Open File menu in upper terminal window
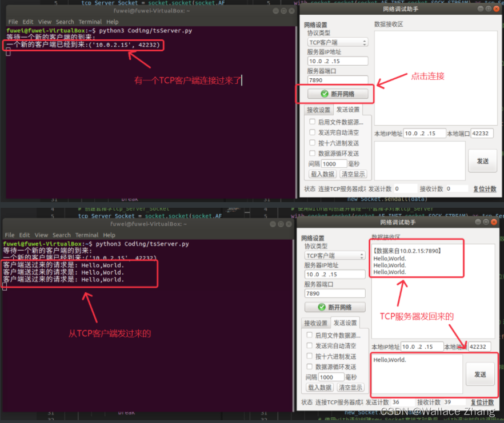The image size is (504, 423). click(x=13, y=22)
